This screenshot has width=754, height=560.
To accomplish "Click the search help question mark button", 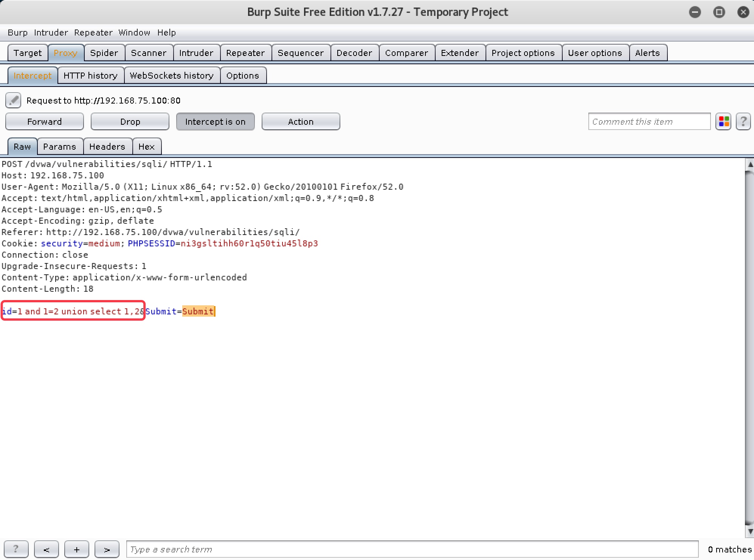I will click(x=16, y=549).
